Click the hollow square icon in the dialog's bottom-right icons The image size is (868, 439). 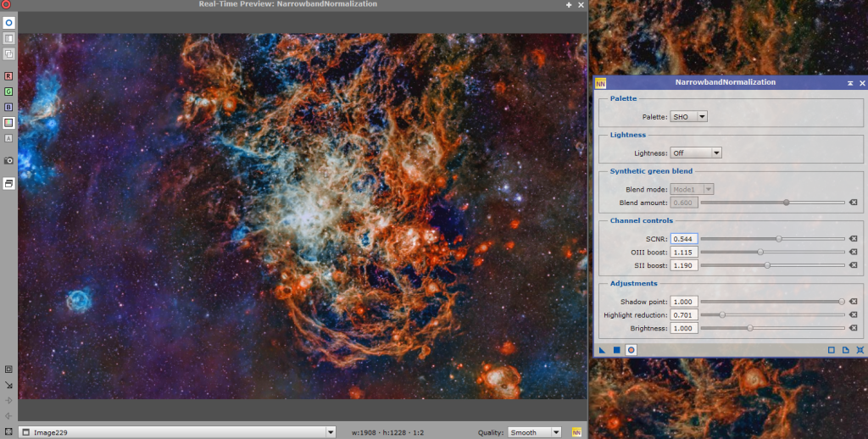point(831,350)
